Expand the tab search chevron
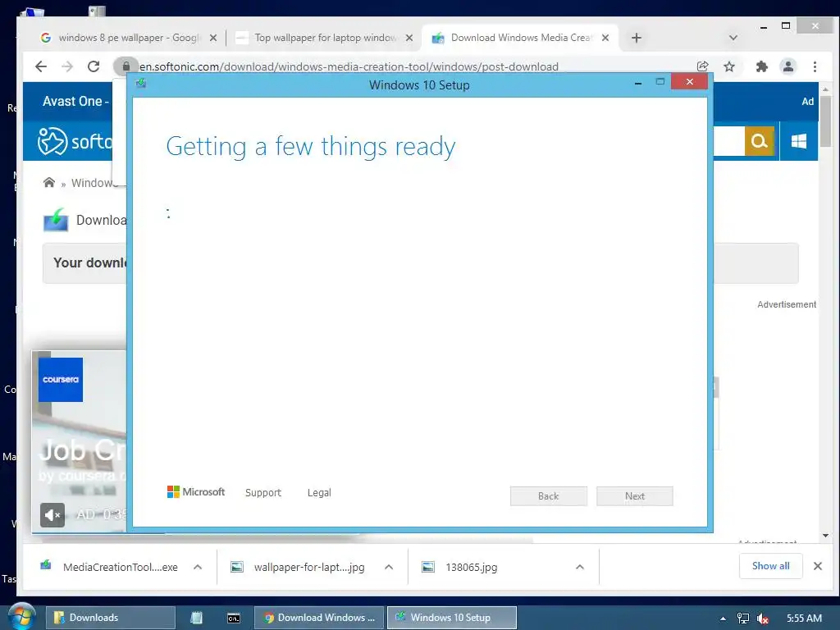 point(733,38)
